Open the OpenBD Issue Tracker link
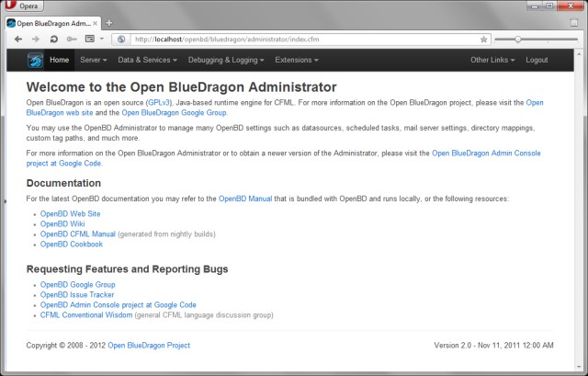Viewport: 588px width, 376px height. point(77,294)
